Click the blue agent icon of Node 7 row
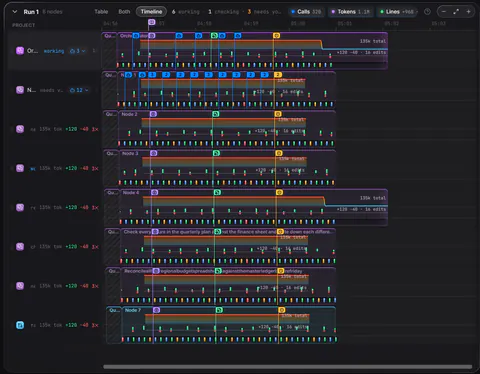Image resolution: width=480 pixels, height=374 pixels. coord(20,325)
